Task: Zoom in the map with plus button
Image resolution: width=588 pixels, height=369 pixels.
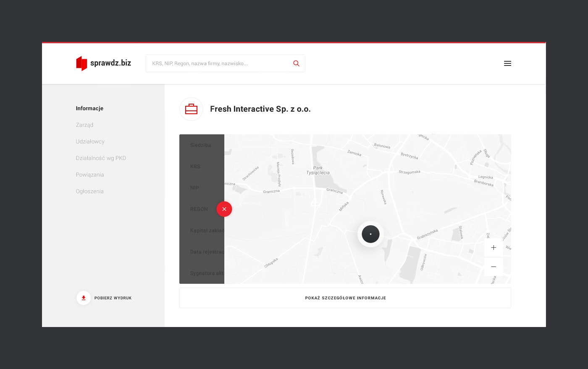Action: click(x=493, y=248)
